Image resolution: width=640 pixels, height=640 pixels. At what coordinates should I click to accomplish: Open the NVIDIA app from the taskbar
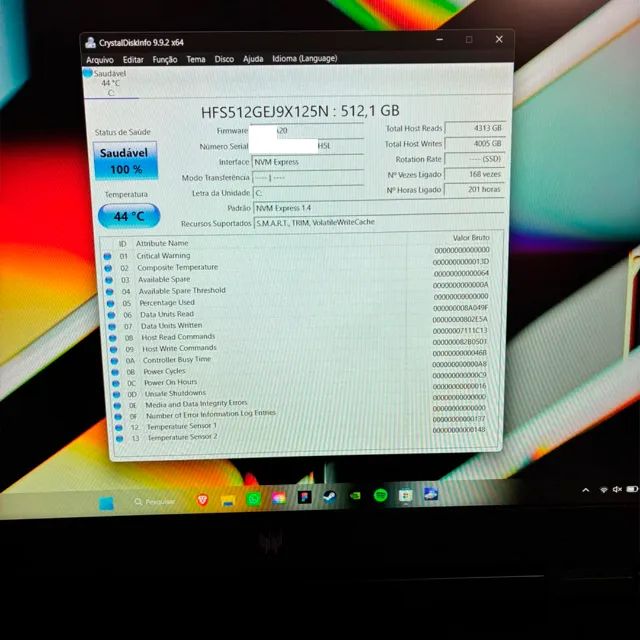point(356,496)
